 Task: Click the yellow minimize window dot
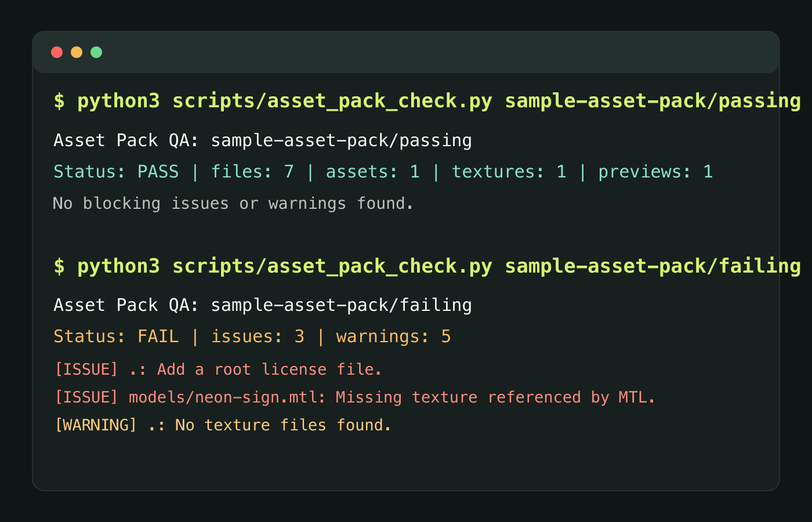click(x=77, y=52)
